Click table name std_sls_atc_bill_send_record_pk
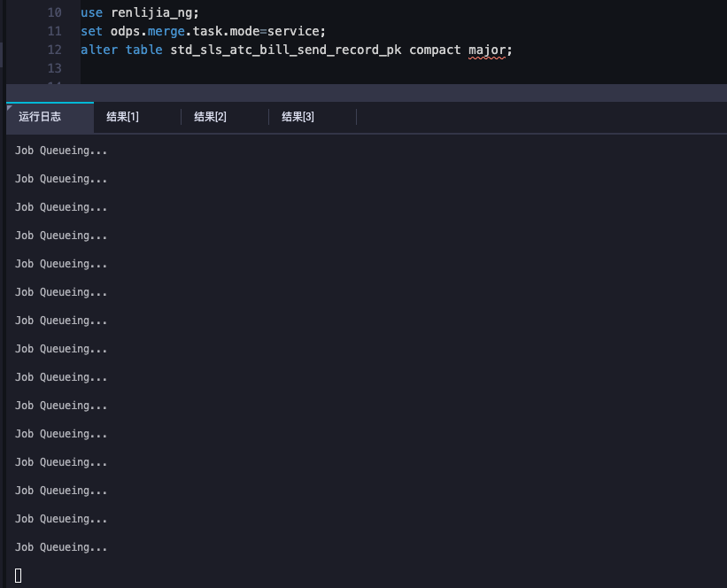 click(286, 50)
